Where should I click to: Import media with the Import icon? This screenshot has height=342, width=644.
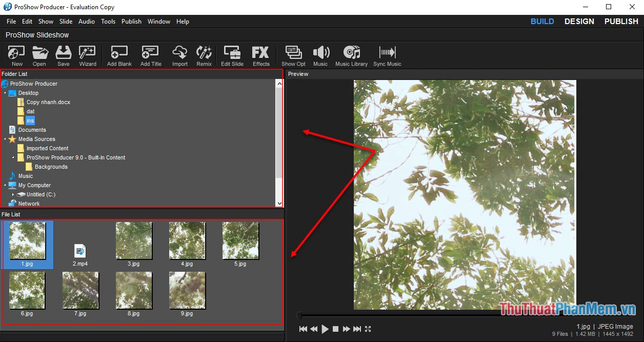click(x=179, y=55)
